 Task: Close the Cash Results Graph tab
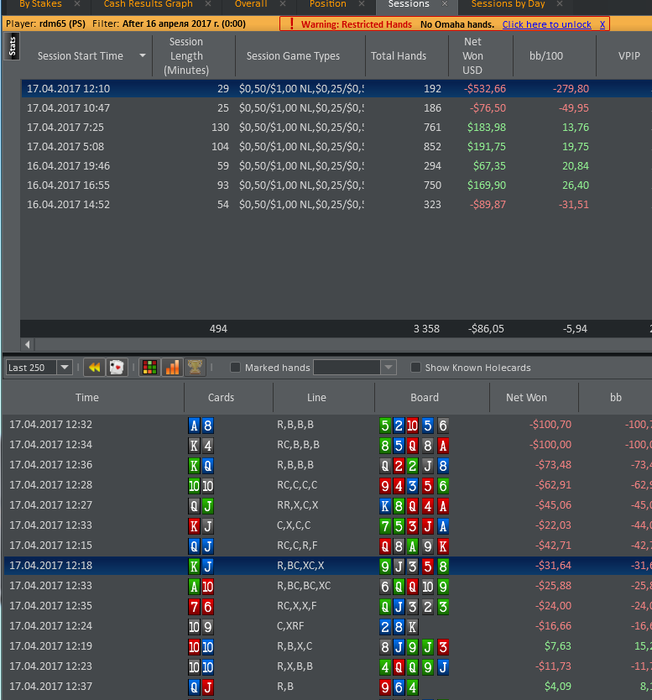click(x=208, y=4)
